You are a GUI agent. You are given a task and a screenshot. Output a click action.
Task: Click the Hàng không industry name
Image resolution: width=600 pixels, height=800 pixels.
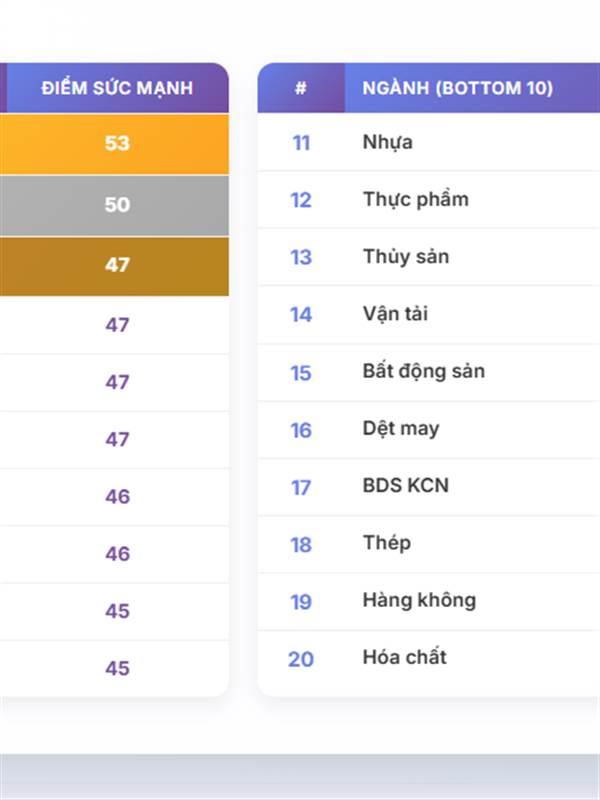[419, 601]
